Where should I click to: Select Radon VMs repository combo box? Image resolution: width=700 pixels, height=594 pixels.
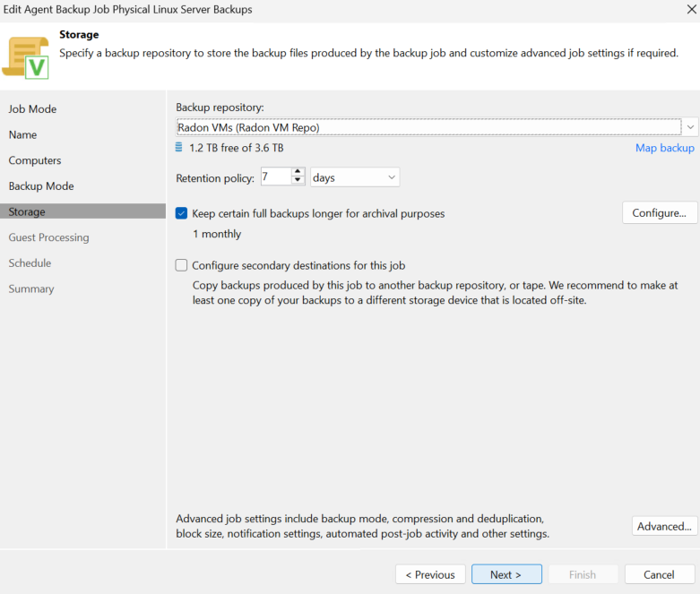point(429,127)
